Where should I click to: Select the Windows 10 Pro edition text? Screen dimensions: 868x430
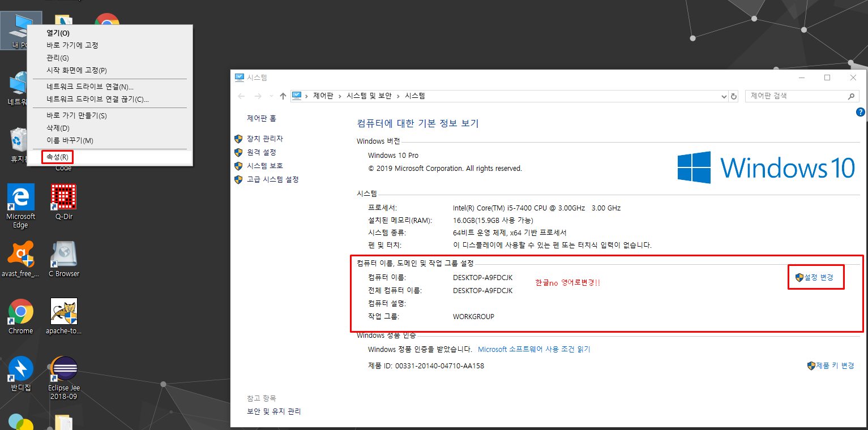394,156
